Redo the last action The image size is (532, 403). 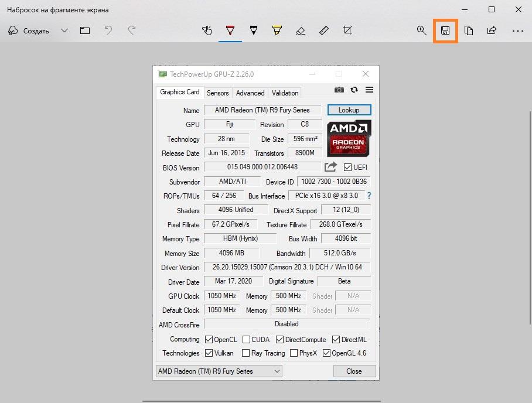(132, 30)
